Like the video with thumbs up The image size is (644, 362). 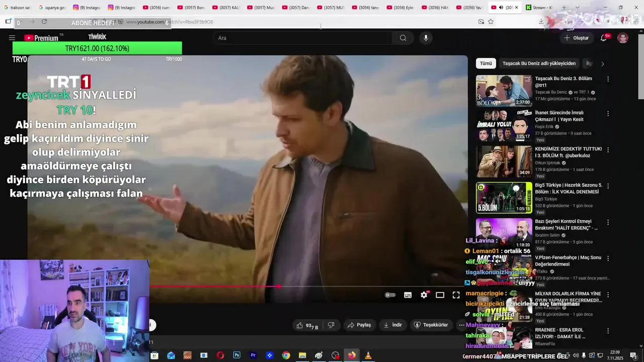(x=307, y=325)
